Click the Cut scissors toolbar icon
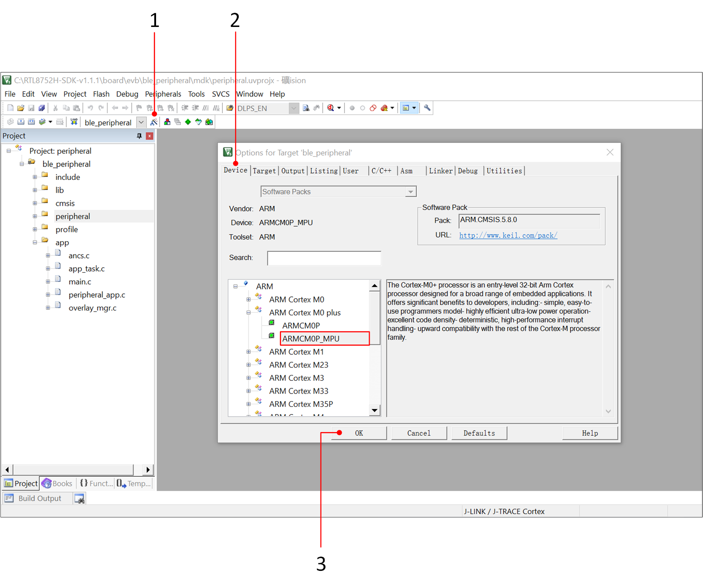 55,108
